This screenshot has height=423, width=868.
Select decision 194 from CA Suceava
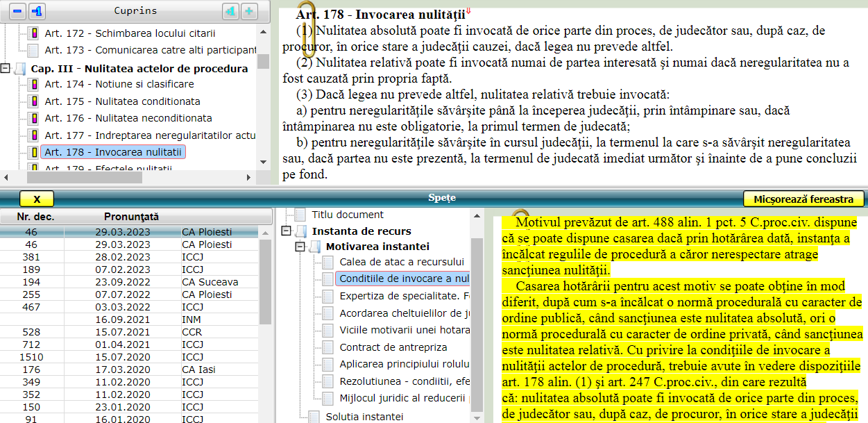[129, 282]
